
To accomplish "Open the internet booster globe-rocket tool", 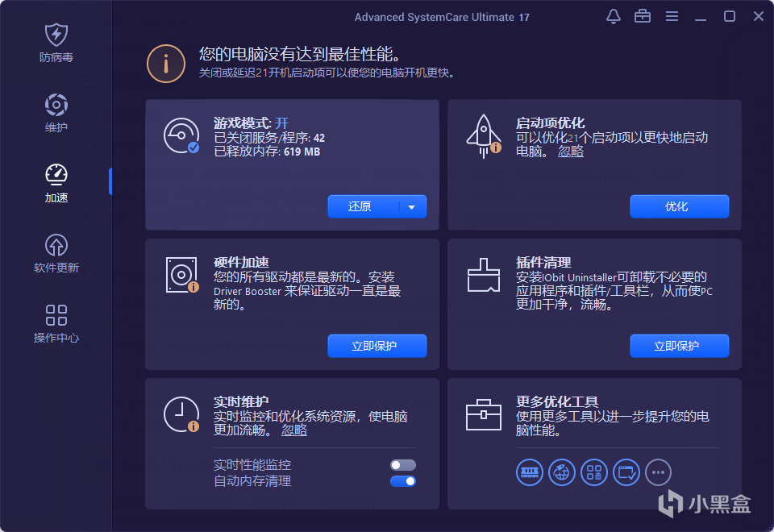I will coord(561,472).
